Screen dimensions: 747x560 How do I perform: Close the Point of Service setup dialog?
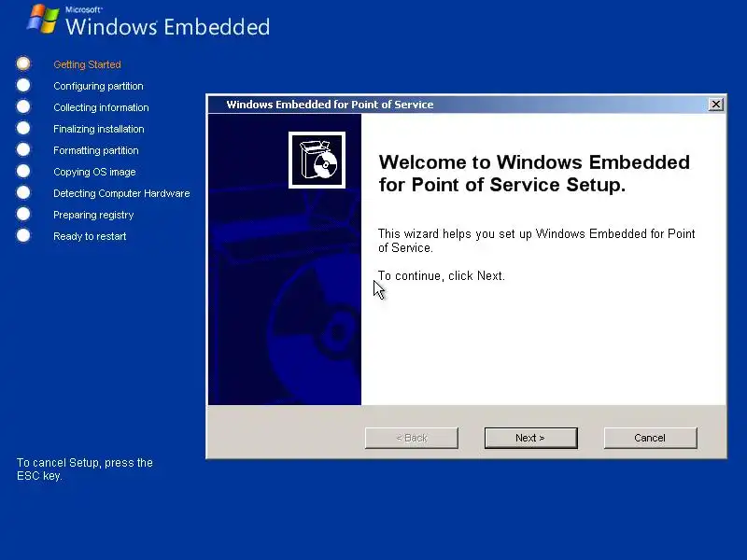tap(715, 105)
